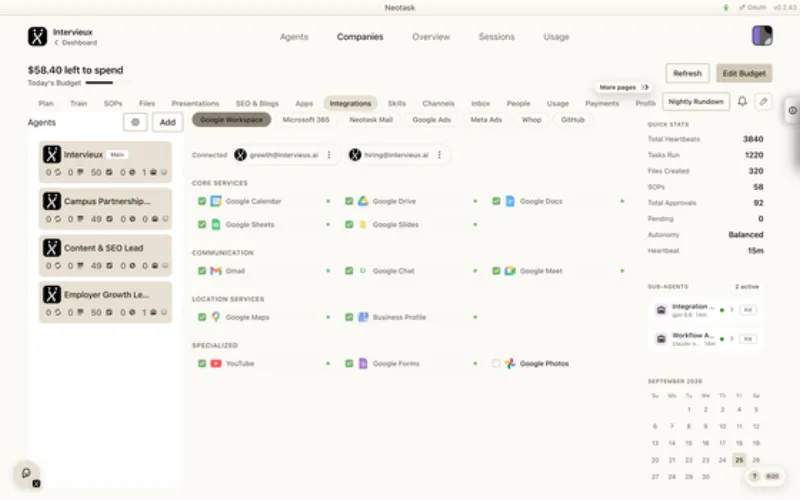Click the Google Docs icon
The width and height of the screenshot is (800, 500).
[x=510, y=201]
